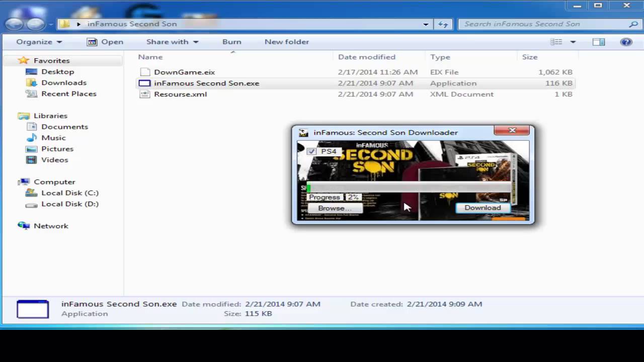Click the Local Disk (C:) drive icon
Screen dimensions: 644x362
click(x=31, y=193)
